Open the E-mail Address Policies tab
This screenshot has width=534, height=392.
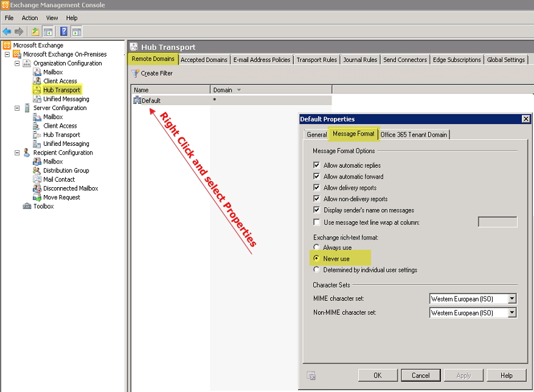click(x=262, y=60)
